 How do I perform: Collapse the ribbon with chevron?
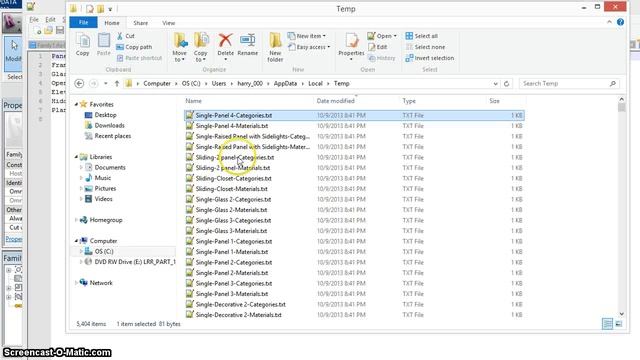click(x=609, y=22)
